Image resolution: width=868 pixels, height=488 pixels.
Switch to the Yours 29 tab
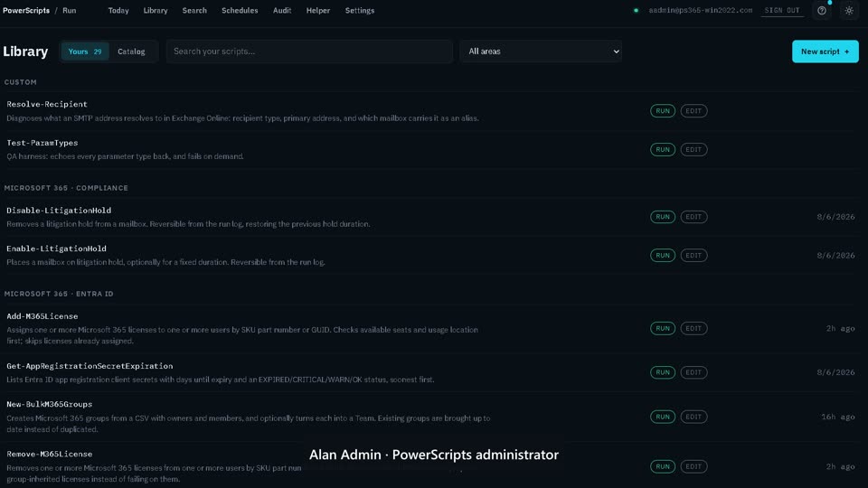85,52
